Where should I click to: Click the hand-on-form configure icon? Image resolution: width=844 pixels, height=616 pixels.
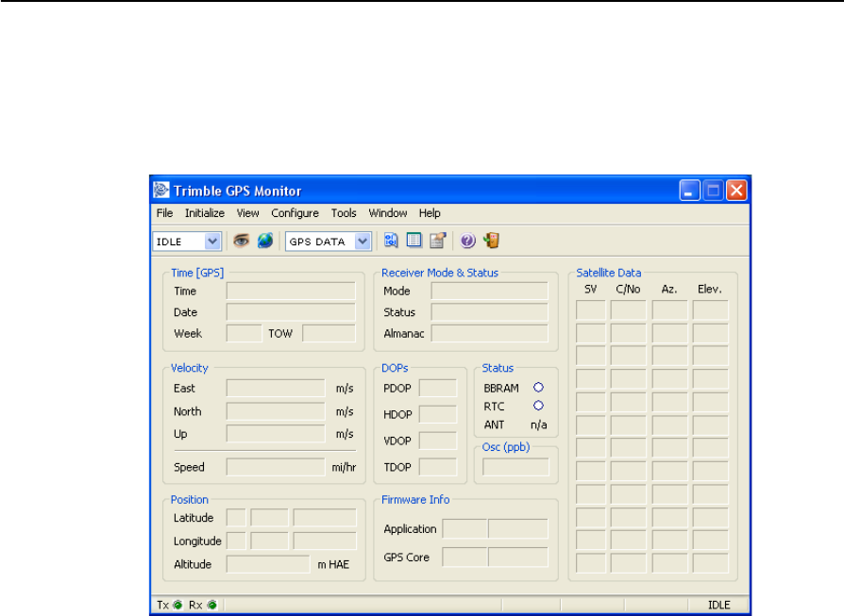point(438,241)
